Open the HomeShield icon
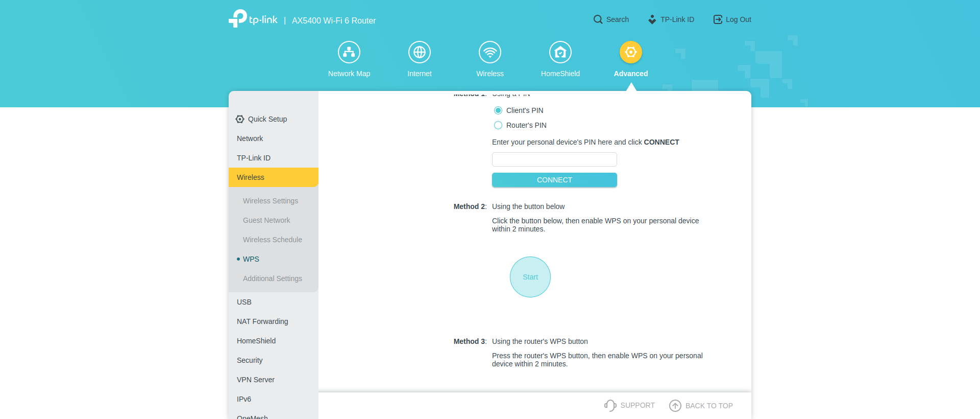Screen dimensions: 980x419 560,52
